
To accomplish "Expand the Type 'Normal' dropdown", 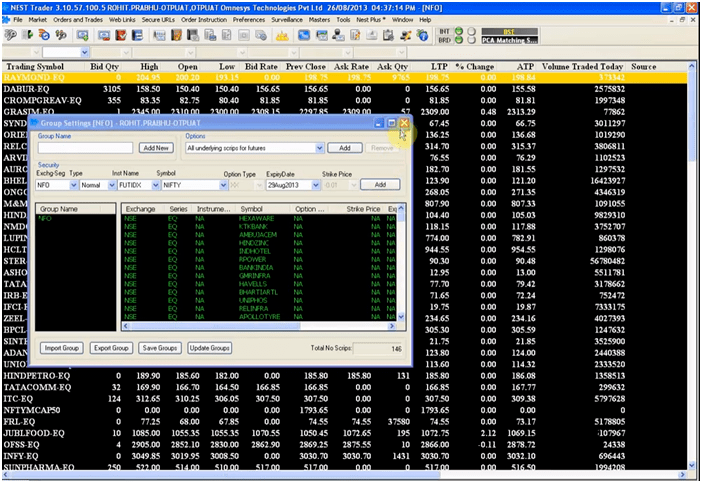I will (x=112, y=185).
